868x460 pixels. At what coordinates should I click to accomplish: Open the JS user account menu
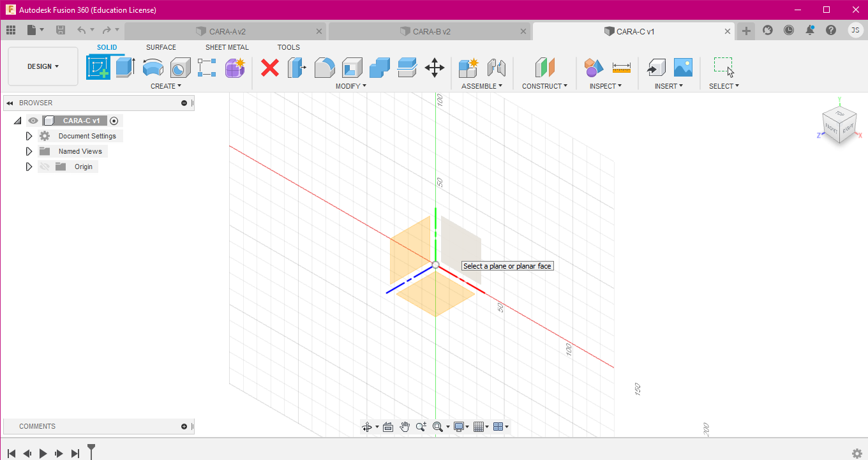855,30
